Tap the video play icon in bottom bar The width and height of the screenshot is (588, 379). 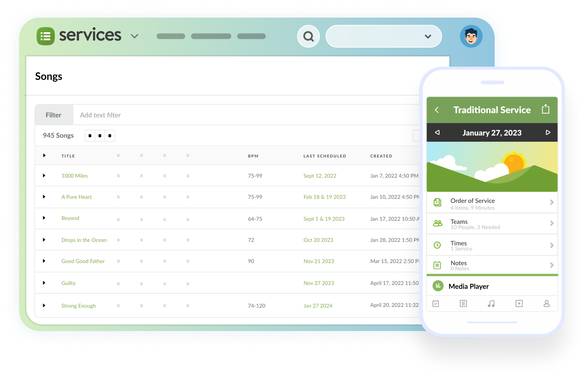point(519,304)
